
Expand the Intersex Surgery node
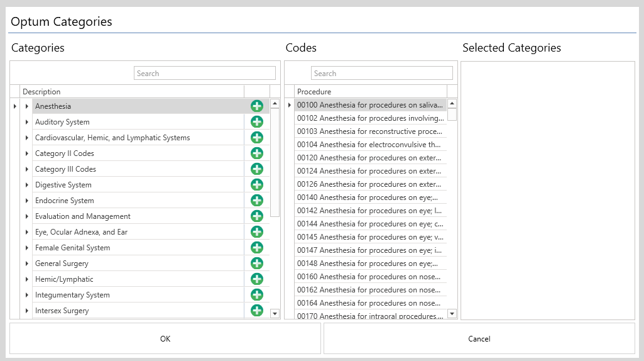[26, 311]
